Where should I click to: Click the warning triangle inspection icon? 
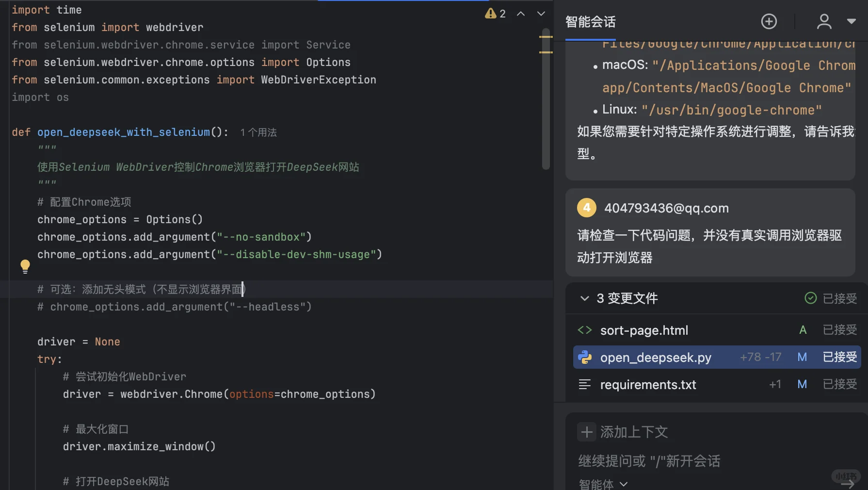[x=491, y=14]
